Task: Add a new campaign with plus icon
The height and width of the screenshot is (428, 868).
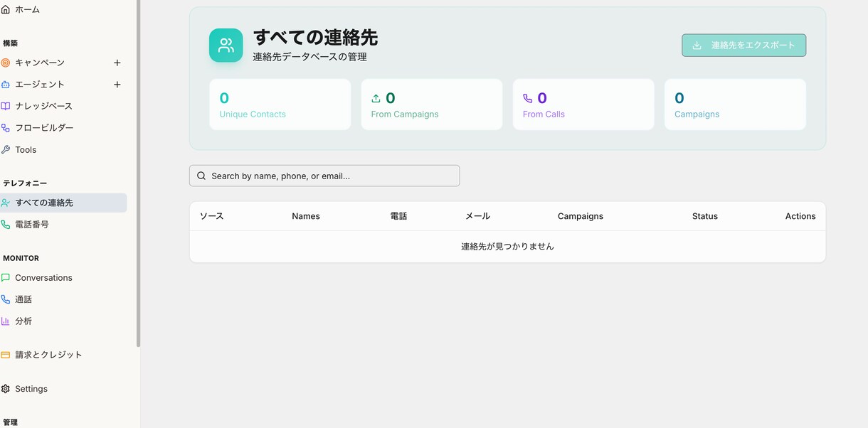Action: (x=117, y=63)
